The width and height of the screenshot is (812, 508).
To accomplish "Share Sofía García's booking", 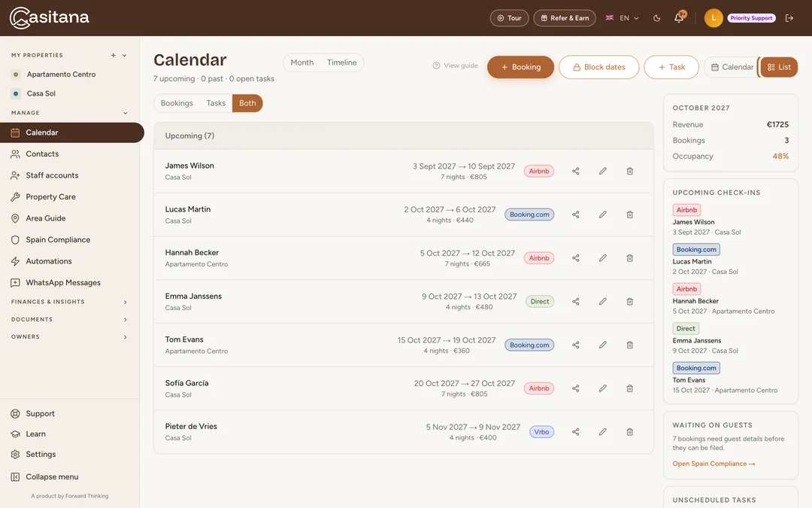I will pos(575,388).
